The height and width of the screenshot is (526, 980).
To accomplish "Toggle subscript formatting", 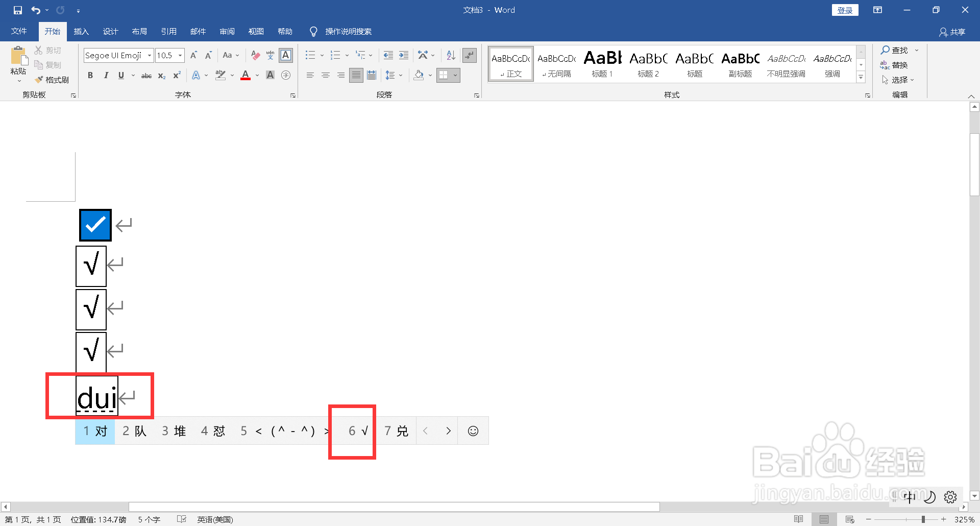I will click(162, 75).
